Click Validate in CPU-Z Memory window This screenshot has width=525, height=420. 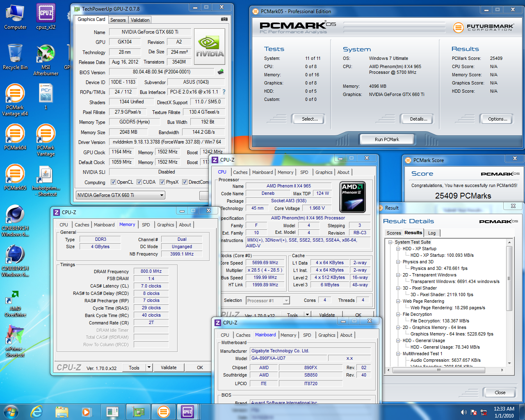[169, 367]
